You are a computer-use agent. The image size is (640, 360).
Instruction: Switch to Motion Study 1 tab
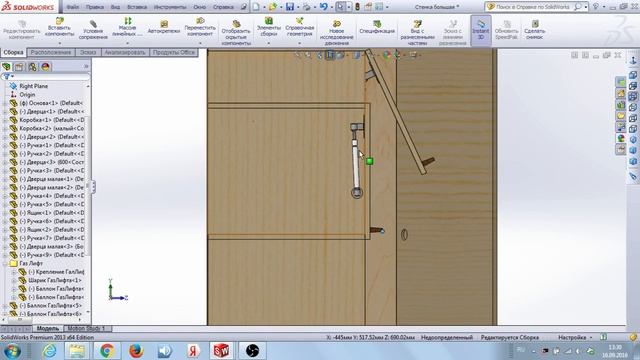[x=87, y=328]
